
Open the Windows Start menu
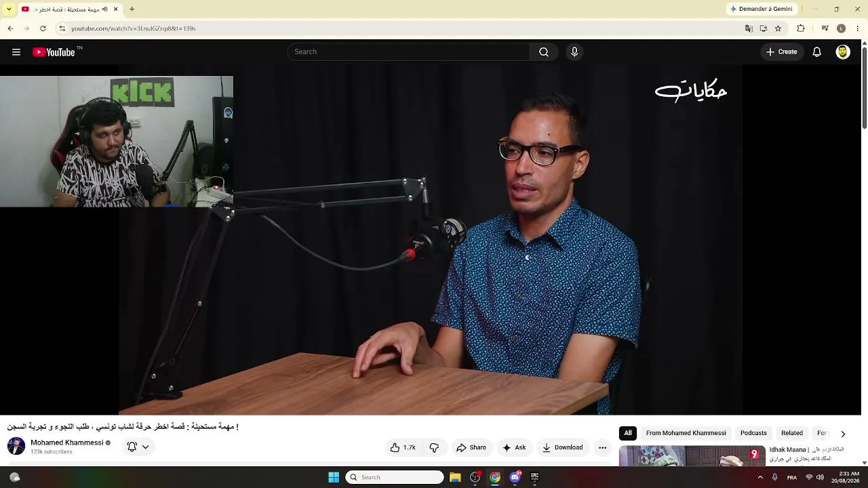click(334, 477)
